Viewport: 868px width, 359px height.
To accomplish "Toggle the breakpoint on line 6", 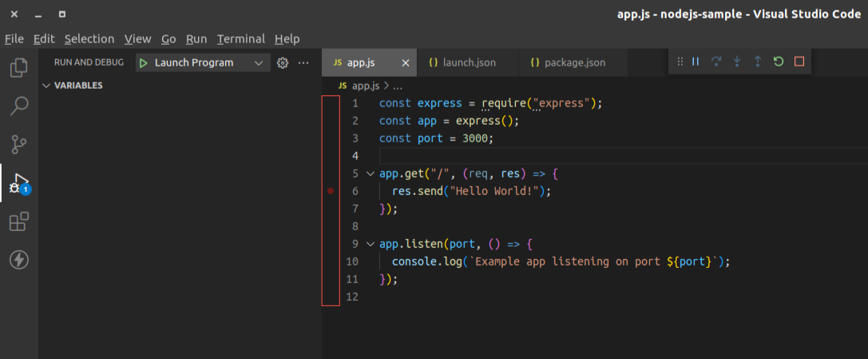I will coord(331,191).
